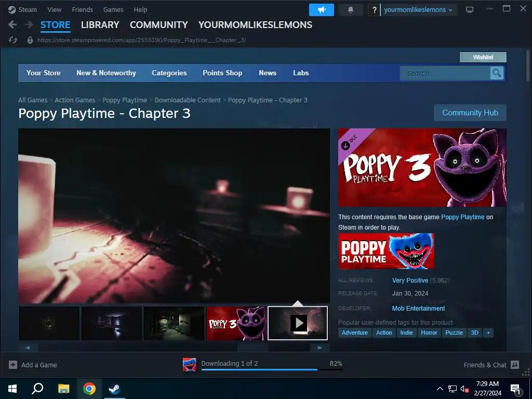Open the Labs page

[x=301, y=73]
